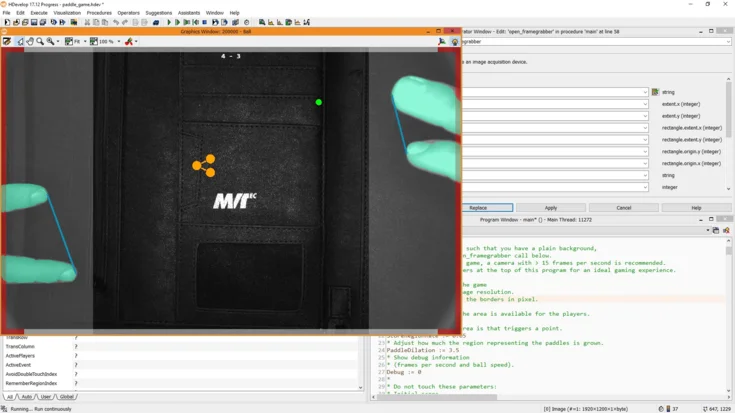The height and width of the screenshot is (413, 735).
Task: Switch to the Auto variables tab
Action: click(x=27, y=397)
